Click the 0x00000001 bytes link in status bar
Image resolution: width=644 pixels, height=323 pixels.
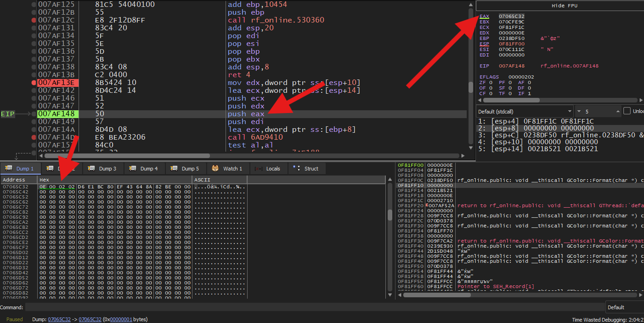tap(121, 319)
